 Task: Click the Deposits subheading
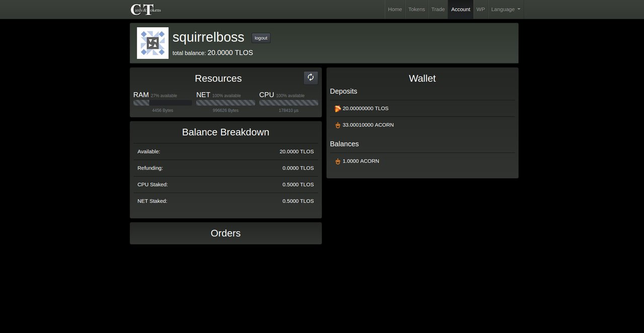(344, 91)
